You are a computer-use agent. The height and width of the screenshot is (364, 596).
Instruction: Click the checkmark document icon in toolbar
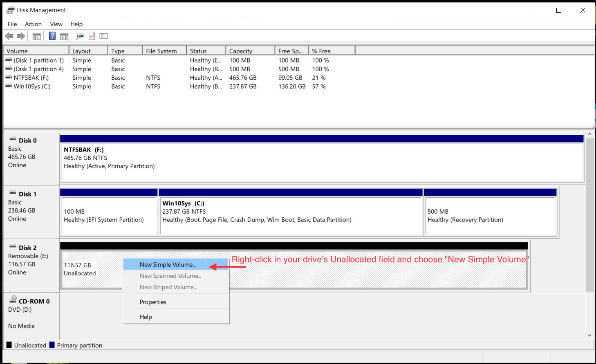[x=92, y=36]
